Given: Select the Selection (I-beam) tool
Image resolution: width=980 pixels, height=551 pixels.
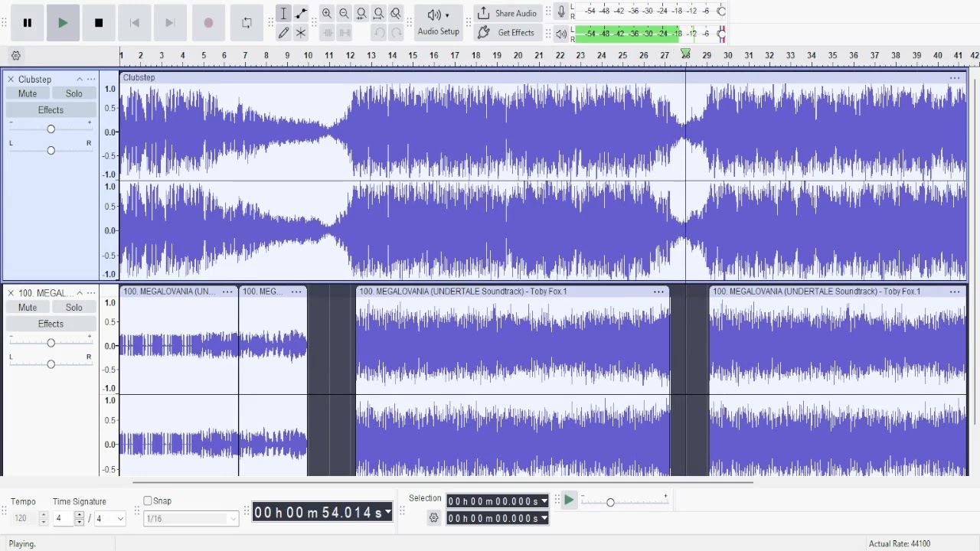Looking at the screenshot, I should [x=283, y=13].
